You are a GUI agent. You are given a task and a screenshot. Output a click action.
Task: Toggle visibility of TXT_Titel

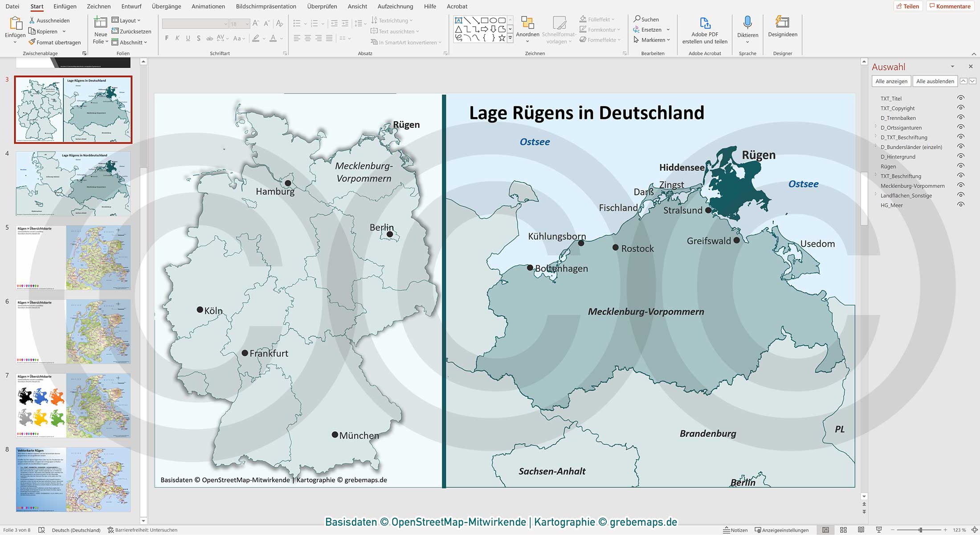point(961,98)
